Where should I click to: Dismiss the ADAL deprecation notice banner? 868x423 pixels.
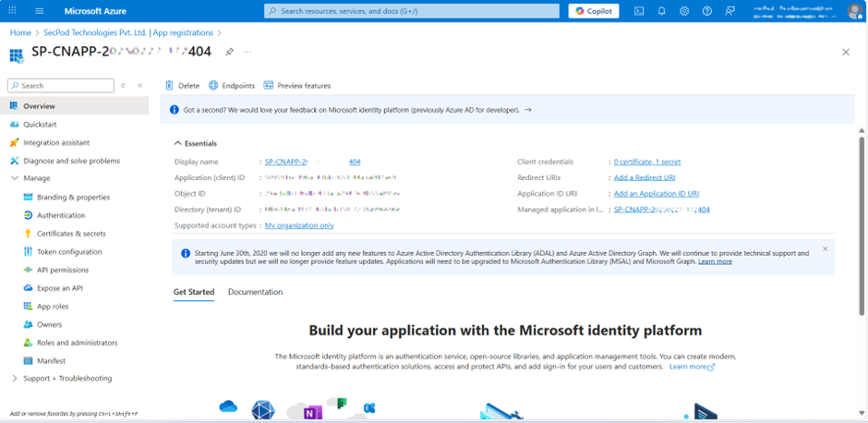[x=825, y=249]
